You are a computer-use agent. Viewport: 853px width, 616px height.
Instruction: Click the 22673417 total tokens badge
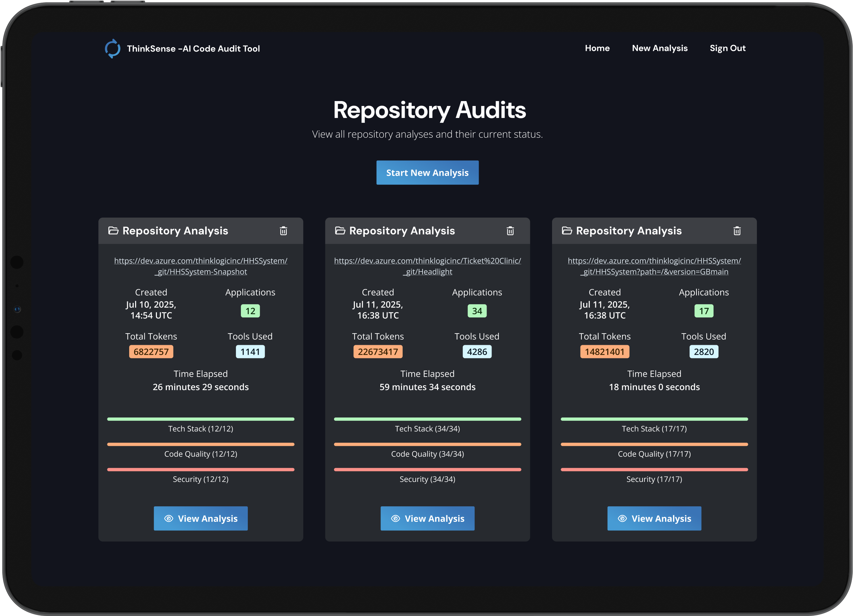[378, 352]
